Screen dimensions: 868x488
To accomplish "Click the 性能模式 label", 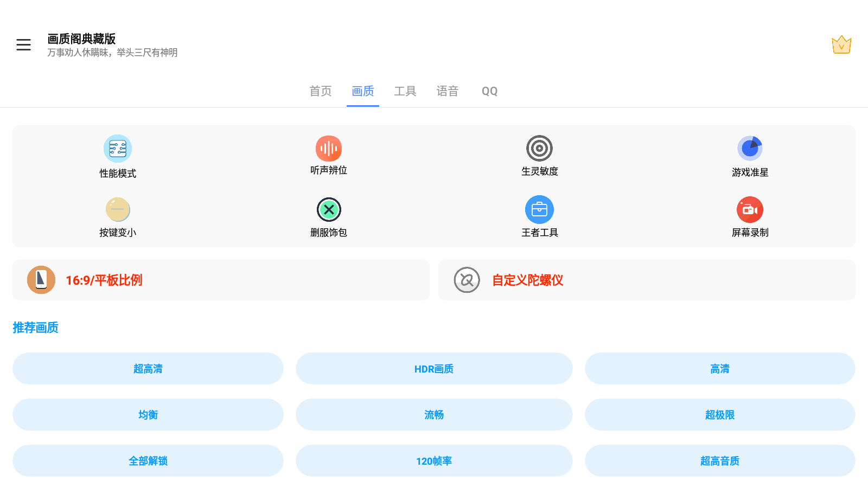I will (118, 174).
